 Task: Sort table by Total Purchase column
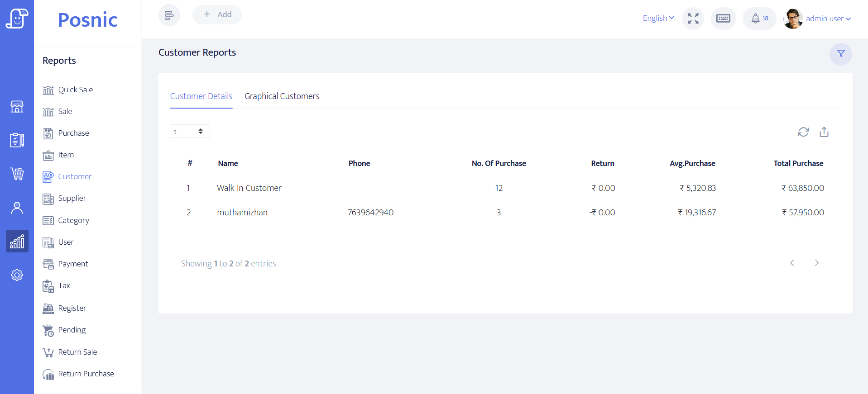coord(798,163)
